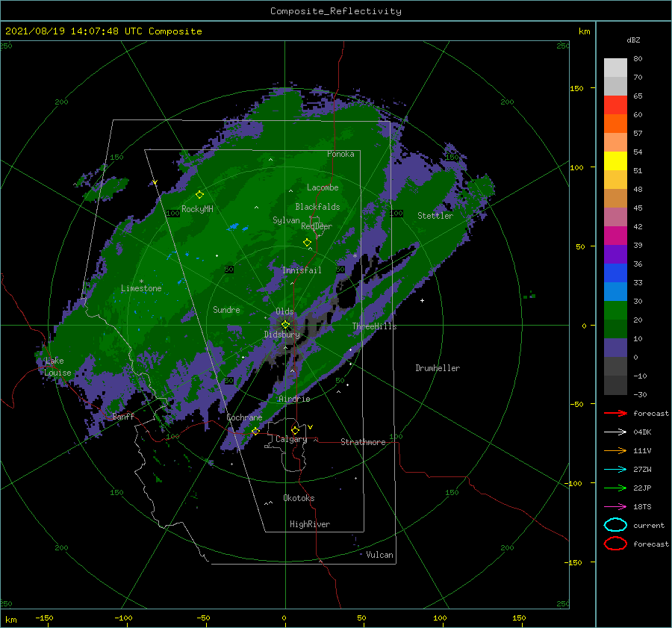Select the red 65-60 dBZ color swatch
This screenshot has height=628, width=672.
615,105
